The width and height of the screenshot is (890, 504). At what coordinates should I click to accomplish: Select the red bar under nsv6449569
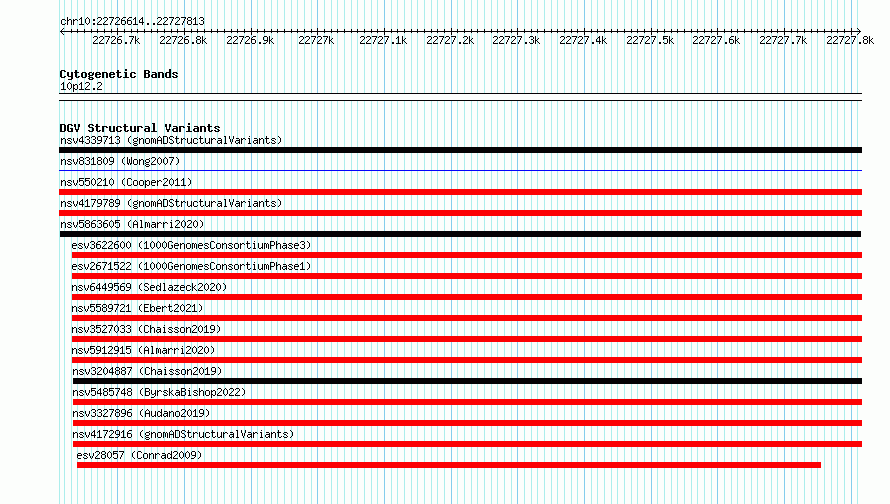[x=467, y=297]
